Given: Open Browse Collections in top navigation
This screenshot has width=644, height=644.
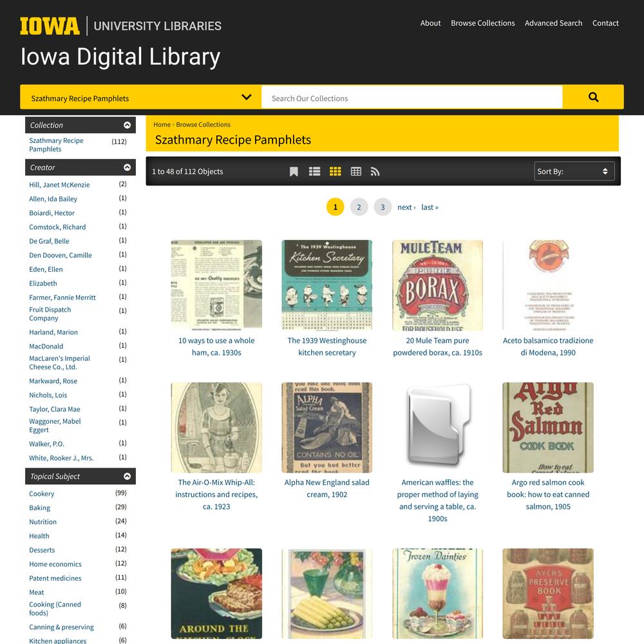Looking at the screenshot, I should point(482,23).
